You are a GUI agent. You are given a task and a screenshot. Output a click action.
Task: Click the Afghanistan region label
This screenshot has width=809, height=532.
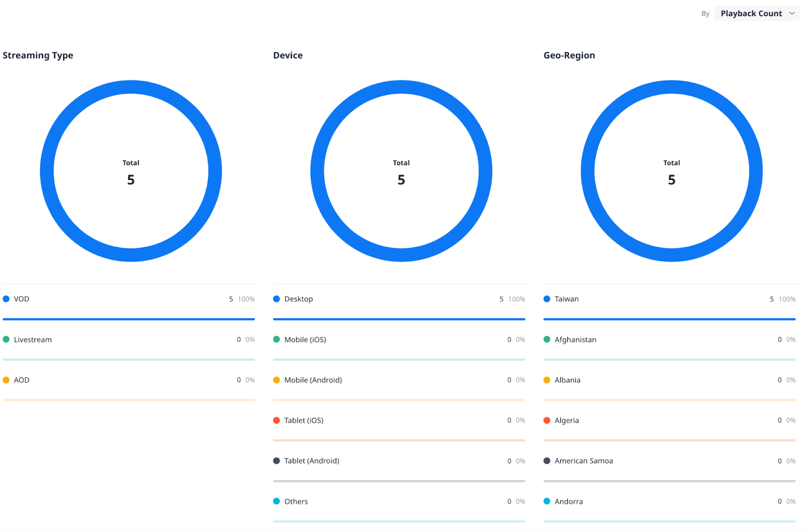(575, 340)
